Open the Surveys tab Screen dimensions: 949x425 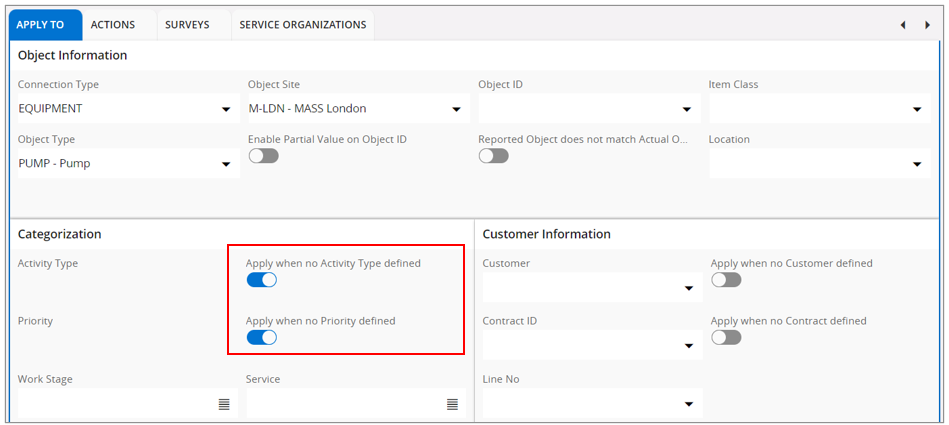pyautogui.click(x=187, y=24)
